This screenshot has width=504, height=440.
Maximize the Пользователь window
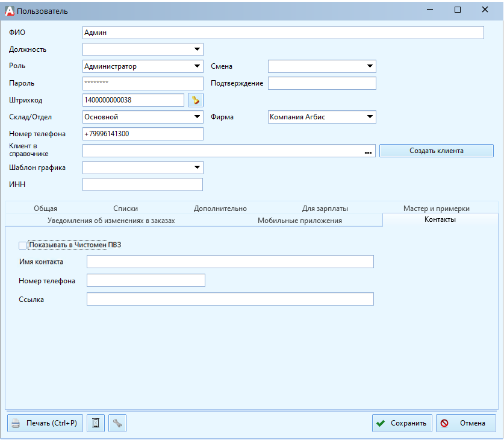(x=458, y=10)
